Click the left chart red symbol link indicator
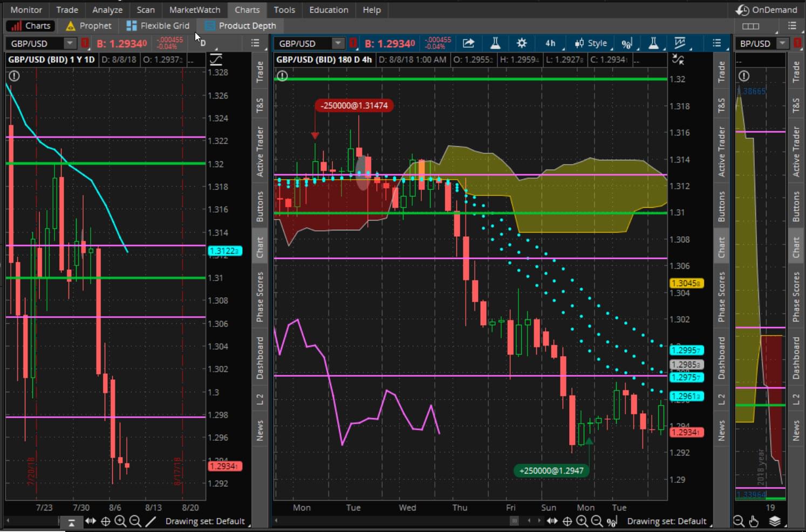 [x=85, y=43]
